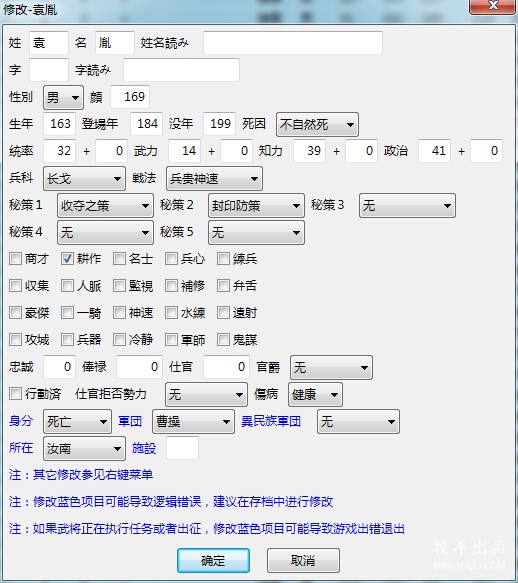Click the 顔 field showing 169

130,97
